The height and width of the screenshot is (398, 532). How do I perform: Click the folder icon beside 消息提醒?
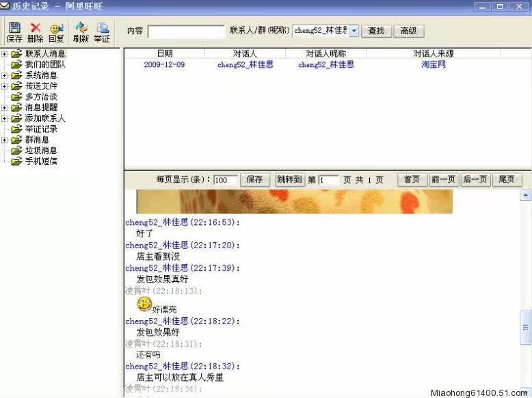(x=16, y=107)
